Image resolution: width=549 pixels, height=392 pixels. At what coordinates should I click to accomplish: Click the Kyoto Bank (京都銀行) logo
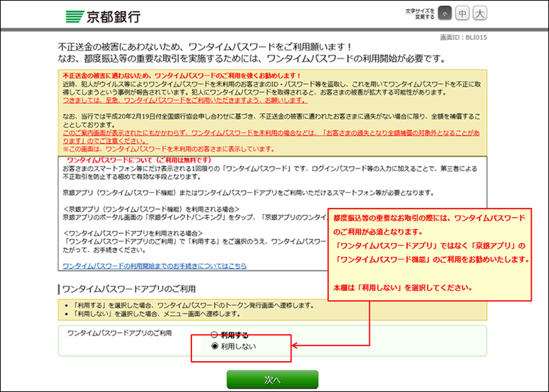tap(104, 16)
